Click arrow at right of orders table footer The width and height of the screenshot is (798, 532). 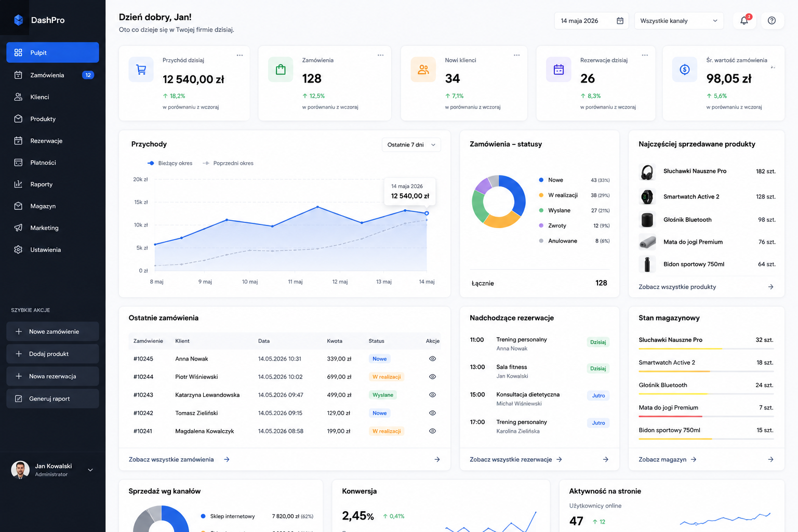[x=437, y=459]
